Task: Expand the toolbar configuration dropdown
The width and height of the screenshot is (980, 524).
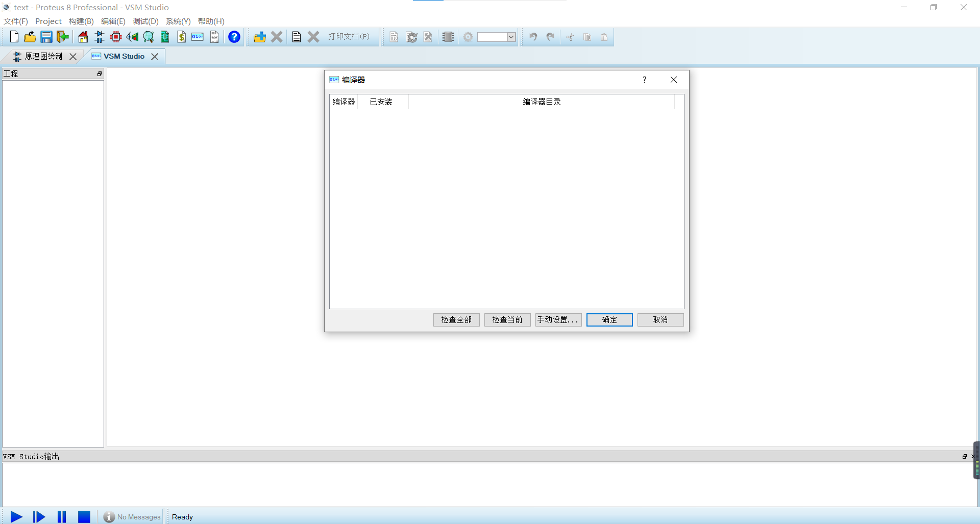Action: pyautogui.click(x=511, y=37)
